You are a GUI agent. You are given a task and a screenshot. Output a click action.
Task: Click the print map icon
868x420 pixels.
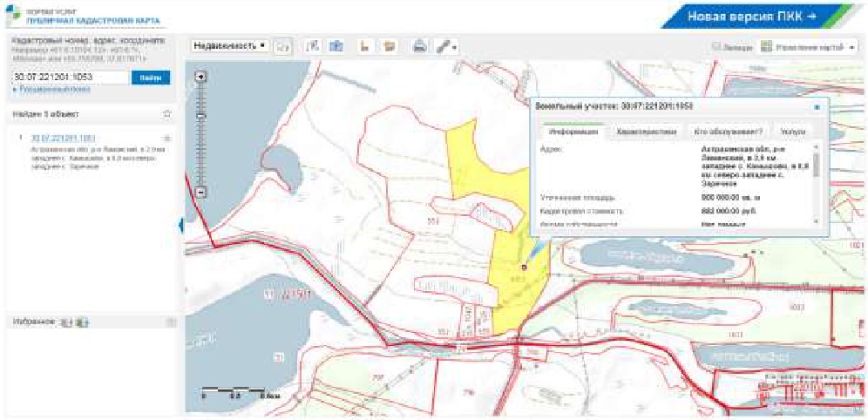coord(421,46)
